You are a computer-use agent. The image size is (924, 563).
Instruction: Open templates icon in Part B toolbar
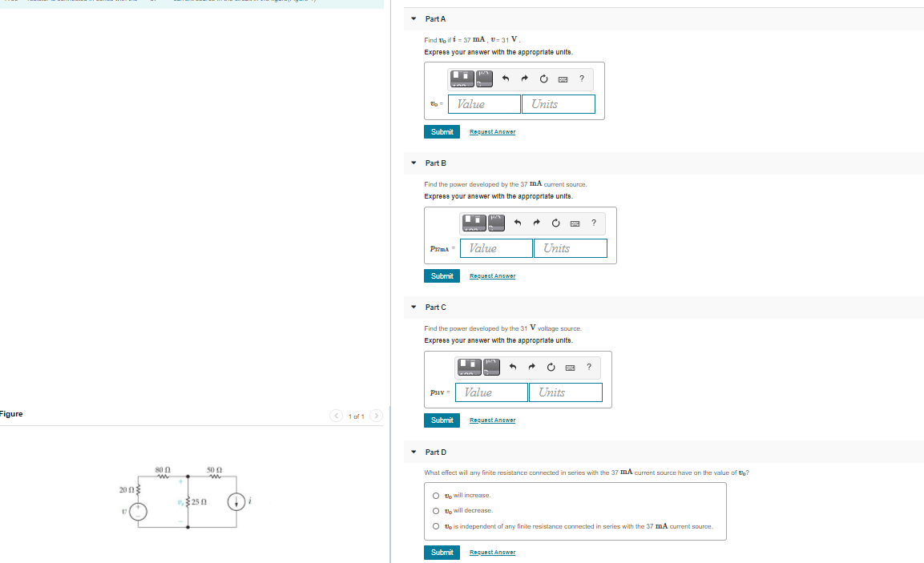[x=474, y=223]
